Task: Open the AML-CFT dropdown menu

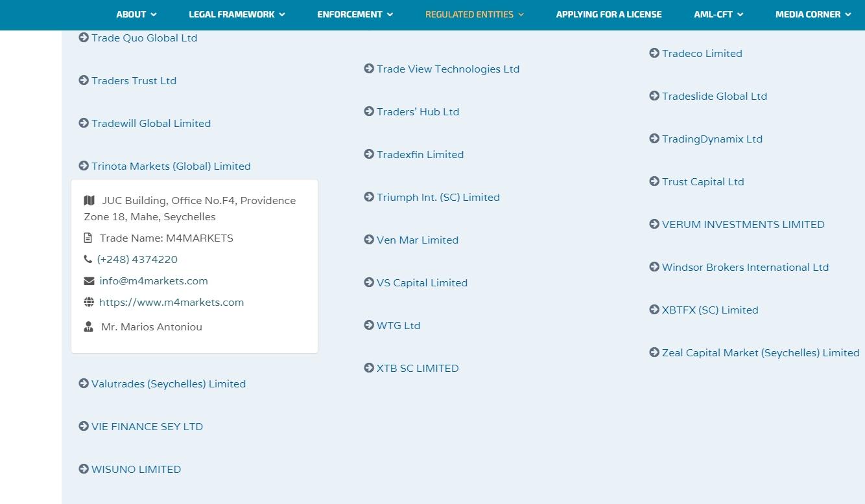Action: pos(718,14)
